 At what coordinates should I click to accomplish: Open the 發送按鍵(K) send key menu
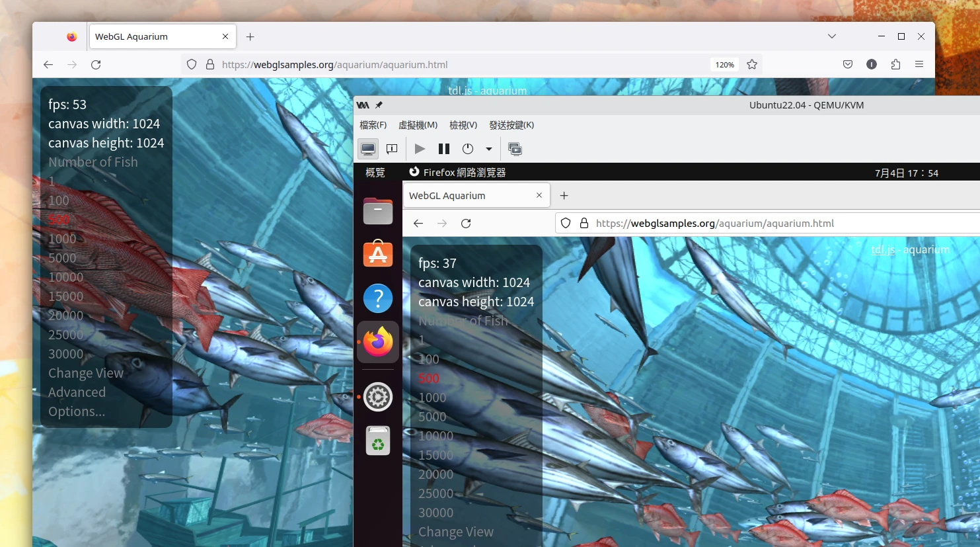click(x=511, y=125)
